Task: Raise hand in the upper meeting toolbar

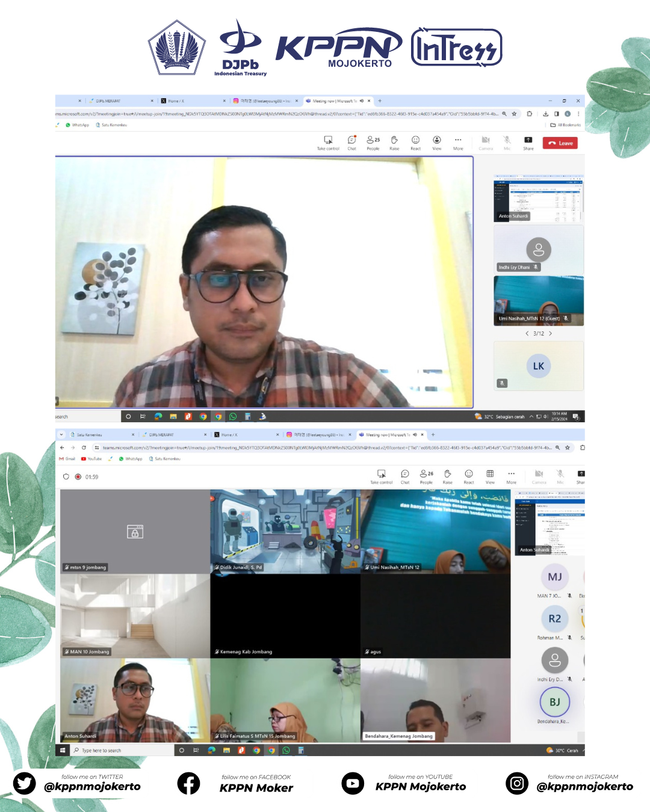Action: [x=394, y=142]
